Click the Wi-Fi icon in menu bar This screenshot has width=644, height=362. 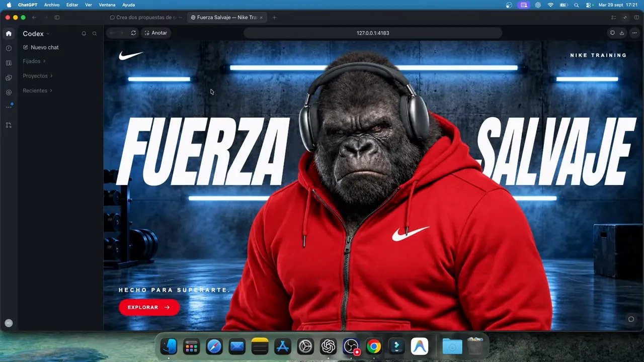(550, 5)
